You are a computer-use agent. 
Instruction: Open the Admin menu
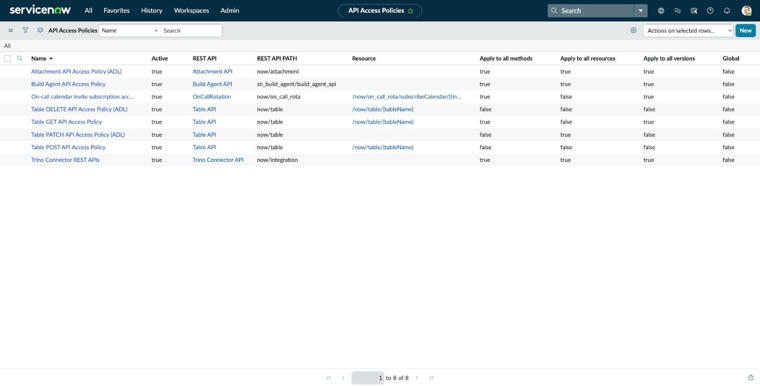pyautogui.click(x=230, y=11)
